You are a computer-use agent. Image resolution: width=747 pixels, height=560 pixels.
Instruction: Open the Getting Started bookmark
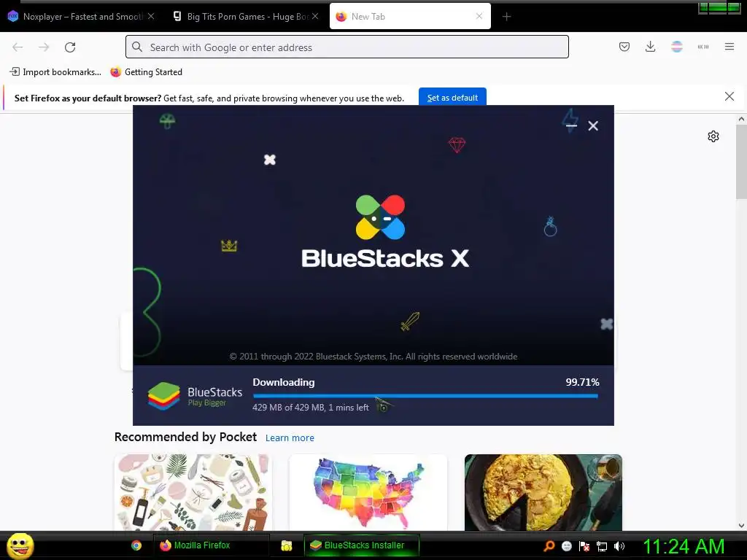(x=146, y=72)
